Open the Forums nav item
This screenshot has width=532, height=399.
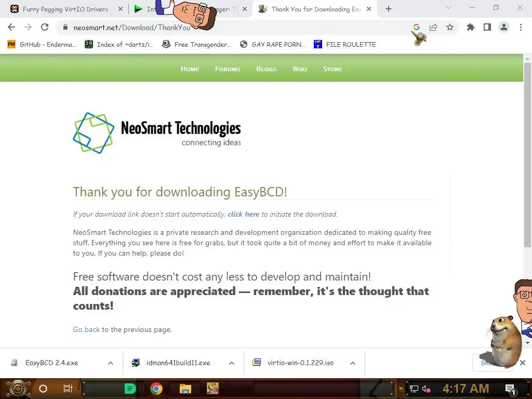pyautogui.click(x=228, y=69)
